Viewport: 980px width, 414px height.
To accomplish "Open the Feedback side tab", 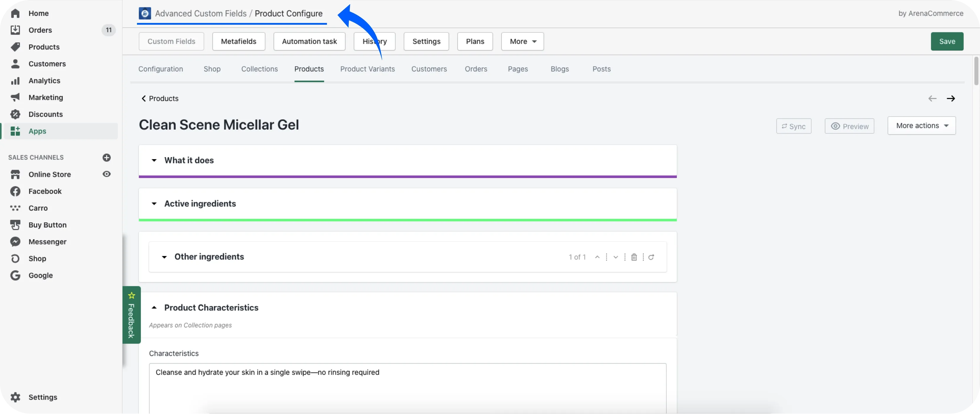I will click(131, 315).
